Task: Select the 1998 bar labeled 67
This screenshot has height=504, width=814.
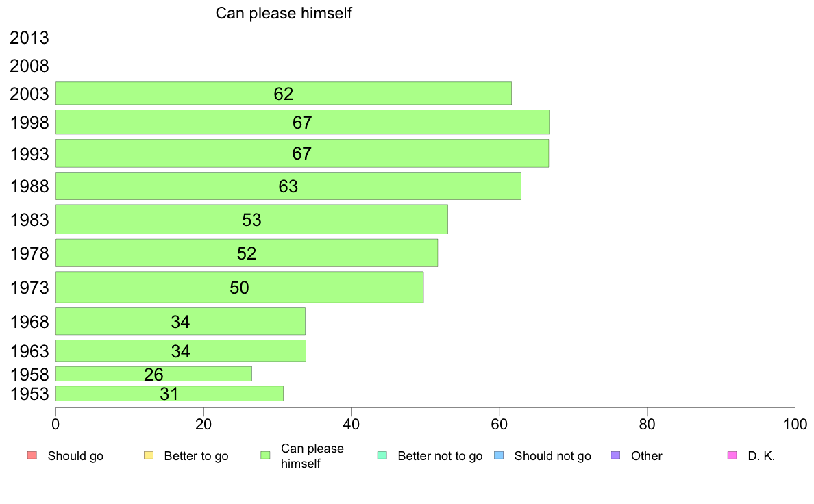Action: 302,122
